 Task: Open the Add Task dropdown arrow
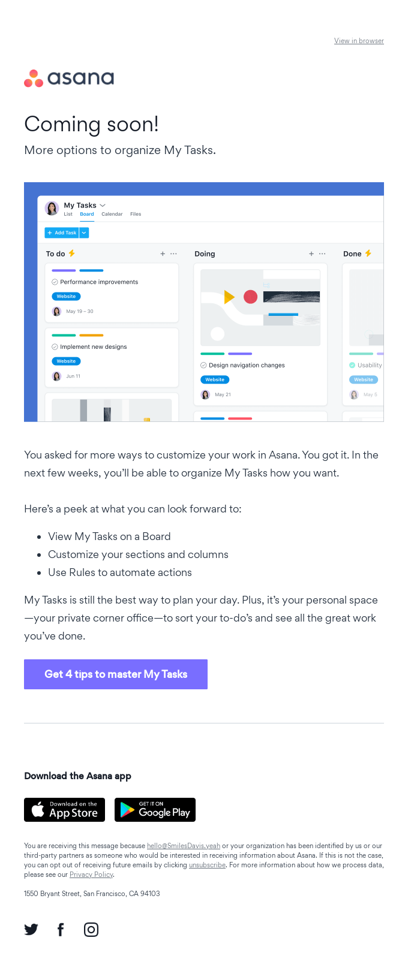[84, 233]
